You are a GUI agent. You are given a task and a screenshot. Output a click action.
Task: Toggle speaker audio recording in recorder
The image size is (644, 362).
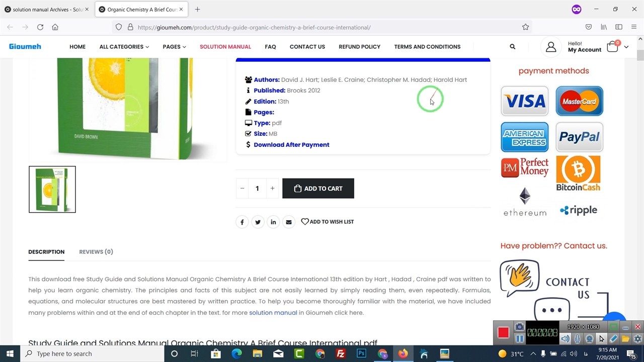[x=566, y=339]
